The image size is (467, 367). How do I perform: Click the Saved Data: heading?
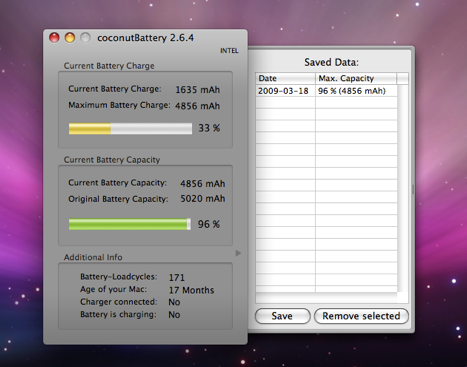(331, 62)
